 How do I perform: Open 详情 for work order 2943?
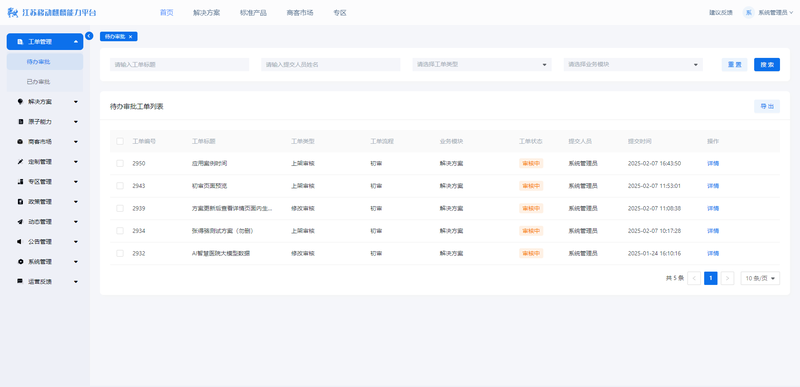click(x=713, y=186)
